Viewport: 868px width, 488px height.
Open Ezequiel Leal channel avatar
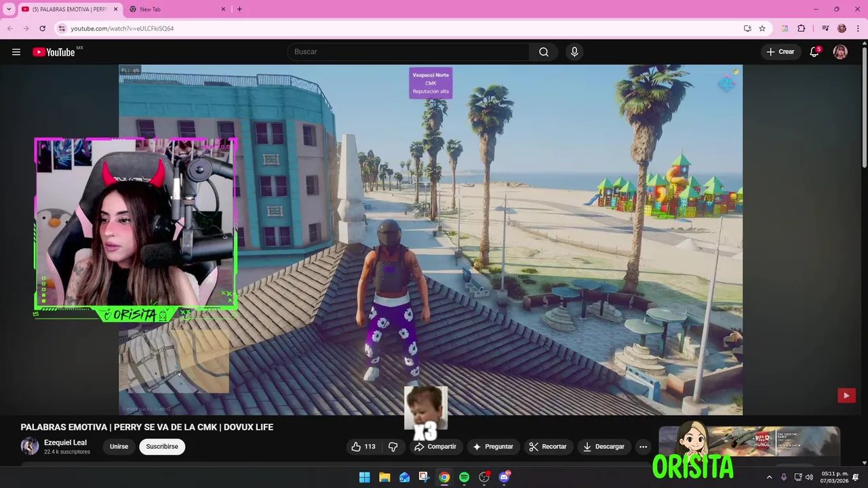(30, 447)
